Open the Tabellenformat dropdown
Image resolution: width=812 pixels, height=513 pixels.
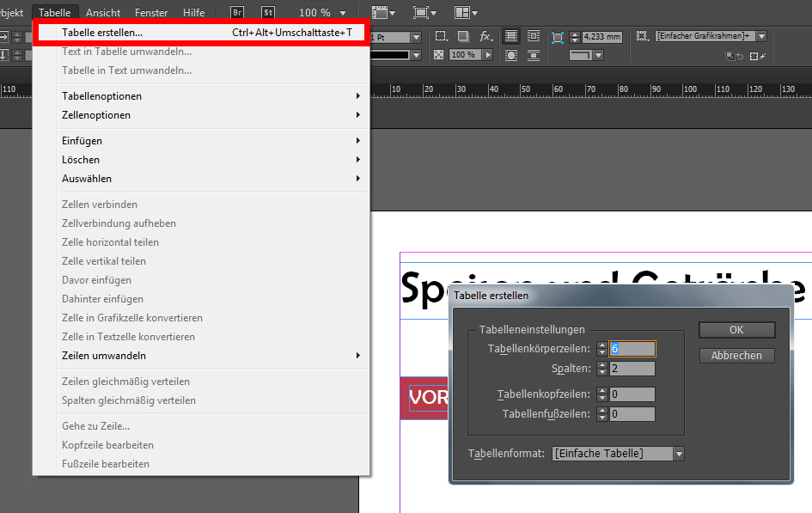[678, 453]
